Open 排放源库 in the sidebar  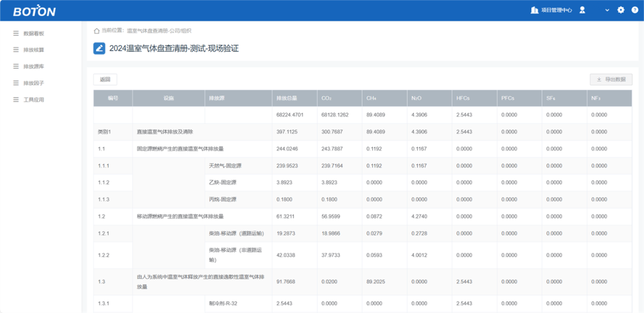[x=33, y=66]
